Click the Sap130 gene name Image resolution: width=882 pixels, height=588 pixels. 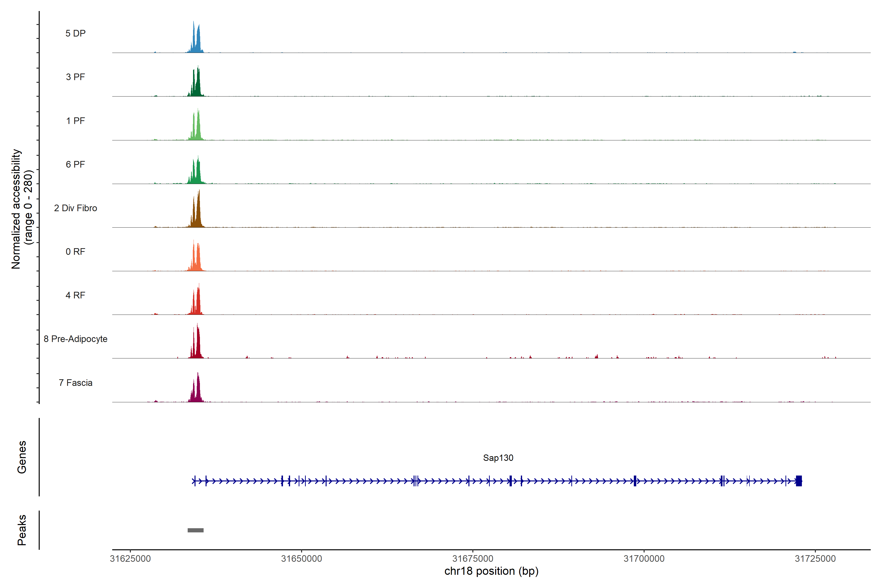(x=498, y=457)
